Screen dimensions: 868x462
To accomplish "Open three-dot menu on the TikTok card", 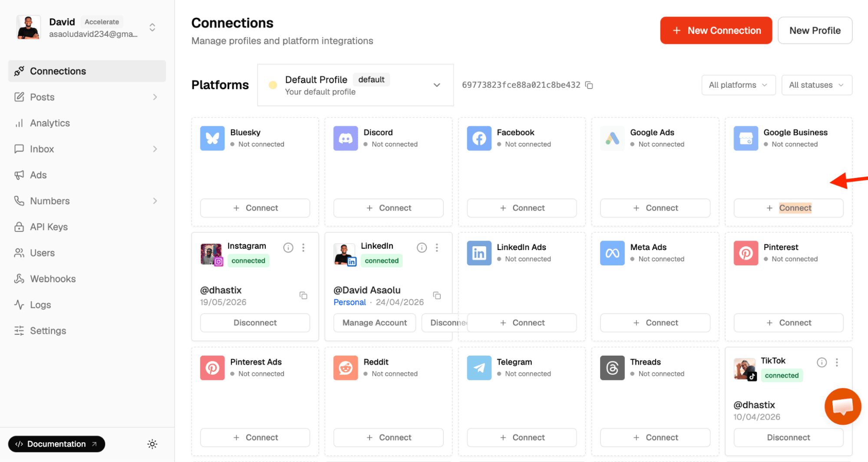I will 837,362.
